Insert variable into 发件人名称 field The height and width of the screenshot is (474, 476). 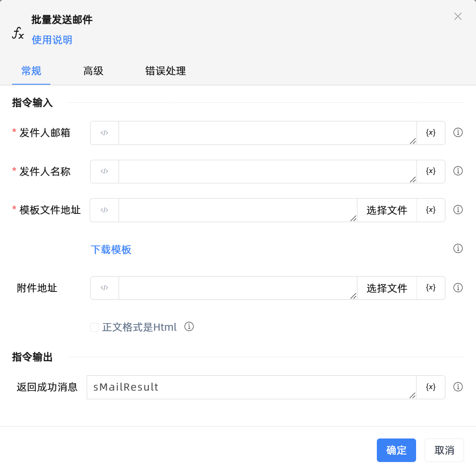click(x=431, y=171)
